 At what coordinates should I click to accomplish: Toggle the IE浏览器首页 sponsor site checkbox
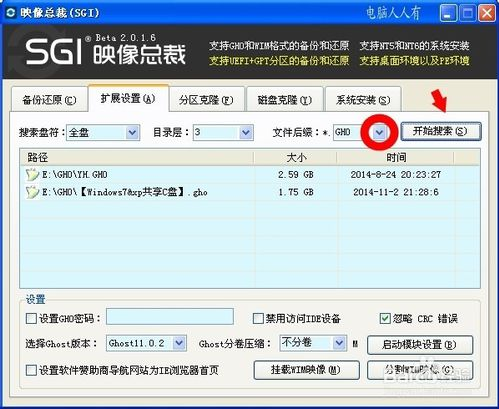(x=31, y=370)
